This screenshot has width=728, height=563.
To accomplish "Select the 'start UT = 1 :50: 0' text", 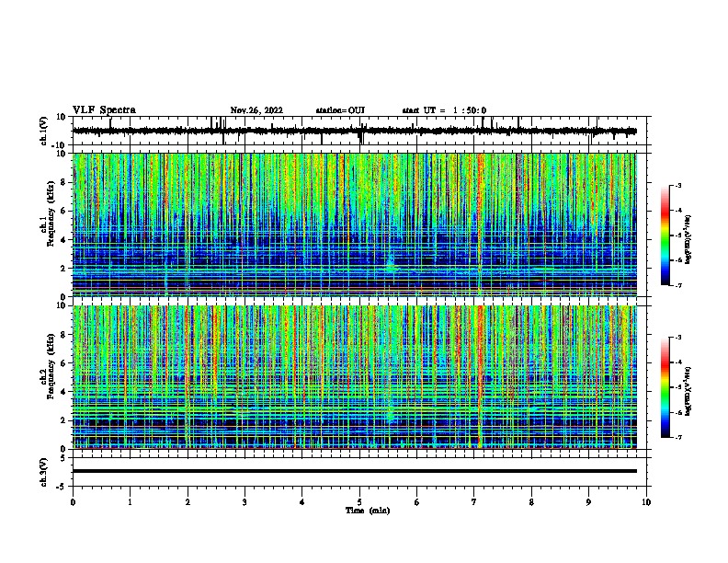I will (444, 110).
